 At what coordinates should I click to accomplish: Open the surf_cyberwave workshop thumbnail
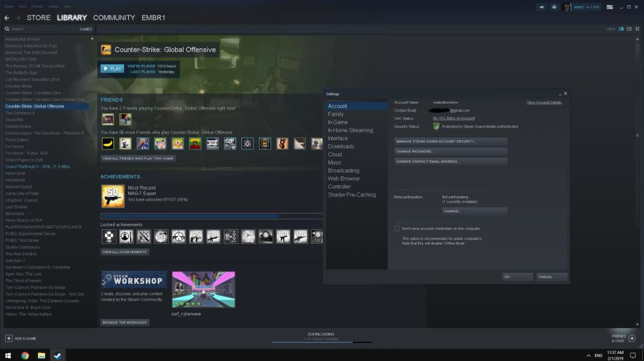[204, 289]
